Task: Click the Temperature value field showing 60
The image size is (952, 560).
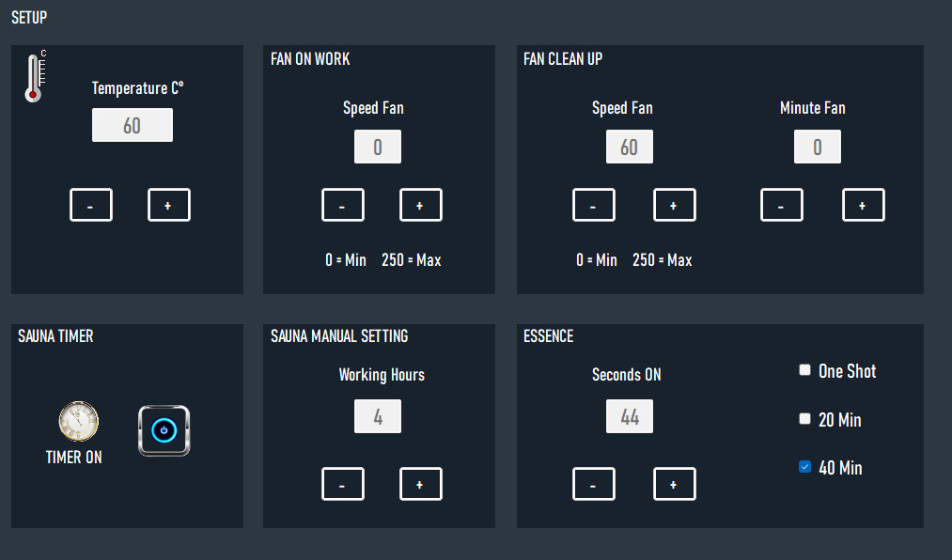Action: tap(133, 125)
